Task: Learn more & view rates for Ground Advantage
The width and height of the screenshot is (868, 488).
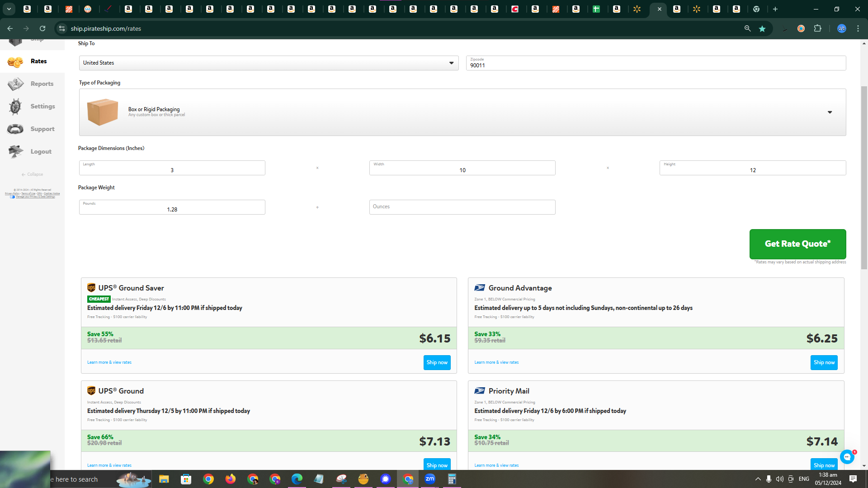Action: click(x=496, y=362)
